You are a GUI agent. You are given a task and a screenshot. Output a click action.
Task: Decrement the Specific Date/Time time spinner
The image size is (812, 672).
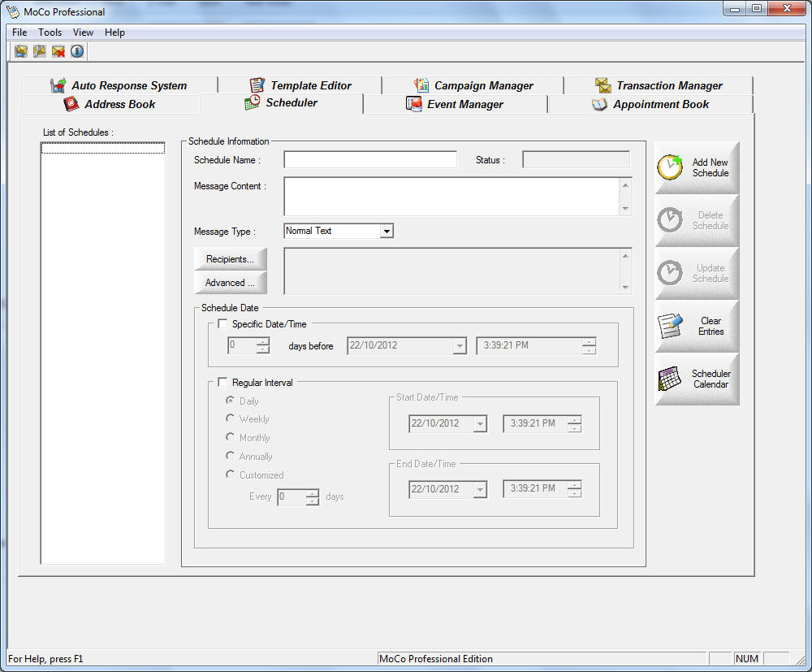click(x=589, y=349)
